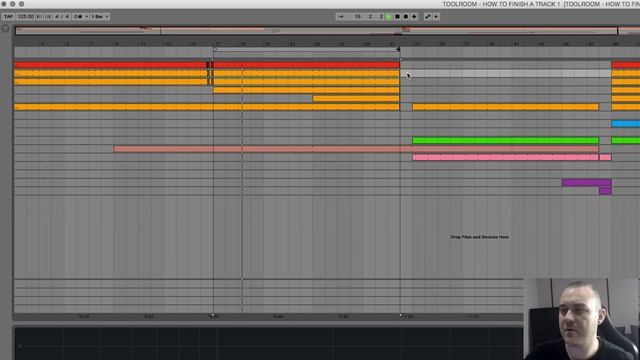Screen dimensions: 640x360
Task: Click the tempo nudge up button
Action: click(x=48, y=17)
